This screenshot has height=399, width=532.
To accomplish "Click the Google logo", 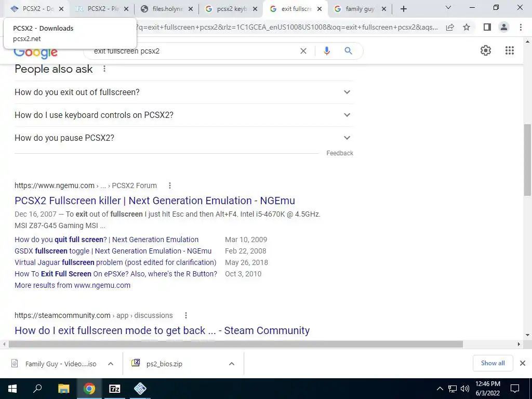I will tap(36, 52).
